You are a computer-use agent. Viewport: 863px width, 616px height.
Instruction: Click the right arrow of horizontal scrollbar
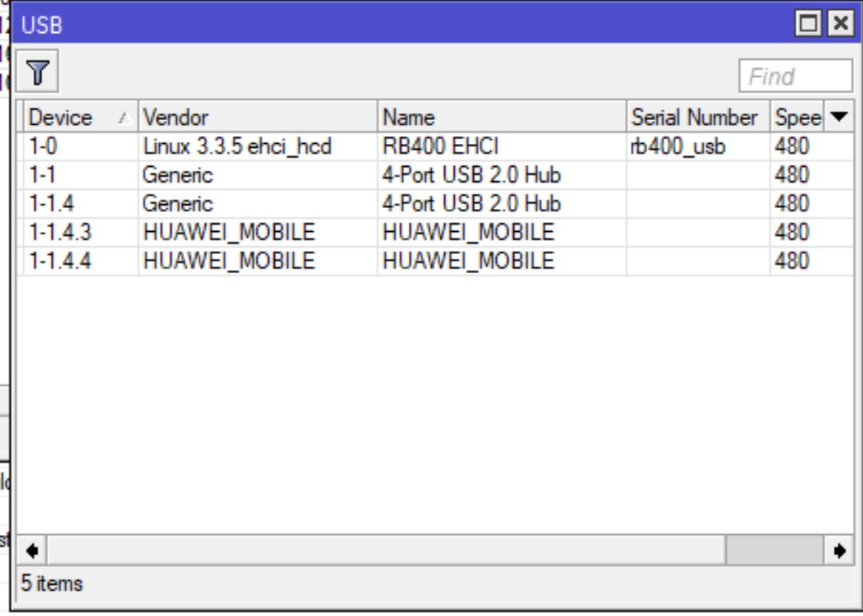point(838,550)
